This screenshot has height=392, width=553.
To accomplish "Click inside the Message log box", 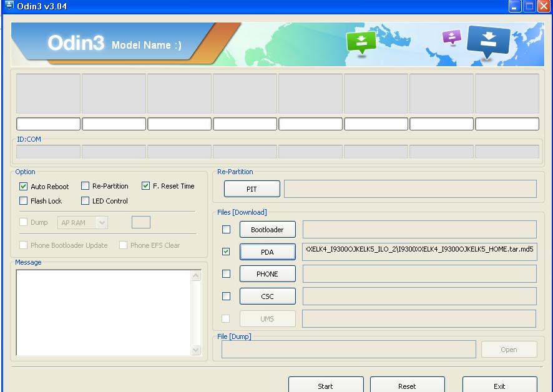I will (104, 313).
